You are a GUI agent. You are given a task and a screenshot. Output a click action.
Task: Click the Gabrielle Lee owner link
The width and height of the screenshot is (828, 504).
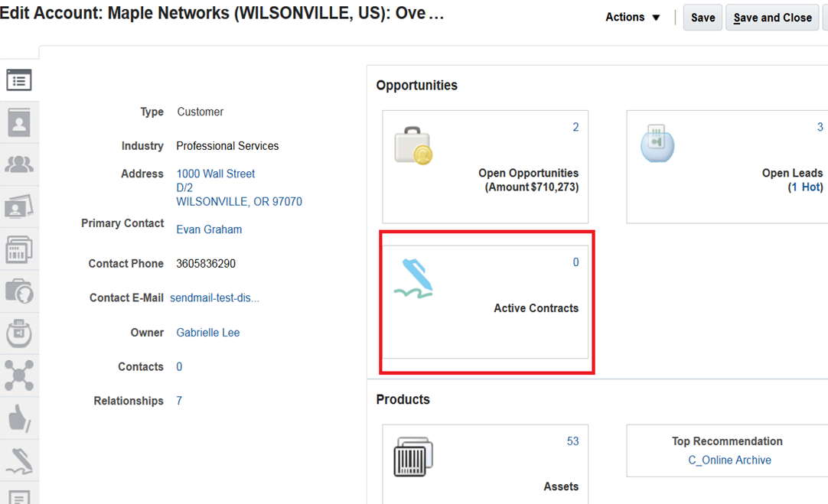click(x=208, y=333)
